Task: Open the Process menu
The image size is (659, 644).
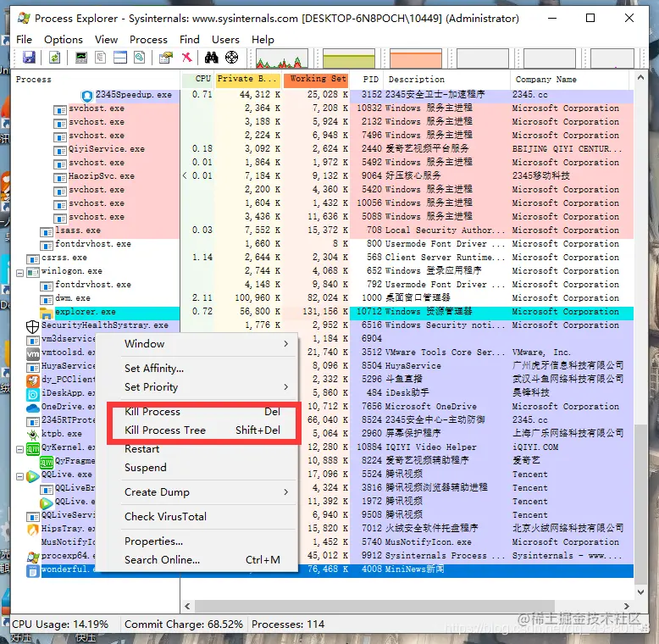Action: point(148,40)
